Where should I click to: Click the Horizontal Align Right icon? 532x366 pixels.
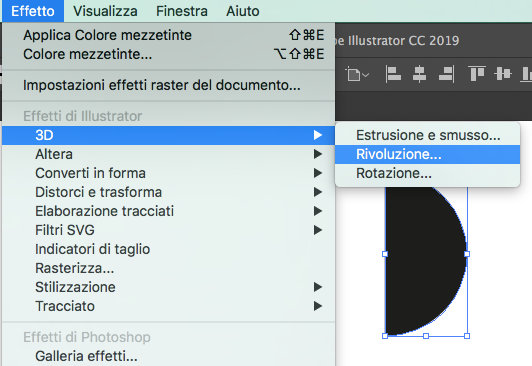click(446, 74)
